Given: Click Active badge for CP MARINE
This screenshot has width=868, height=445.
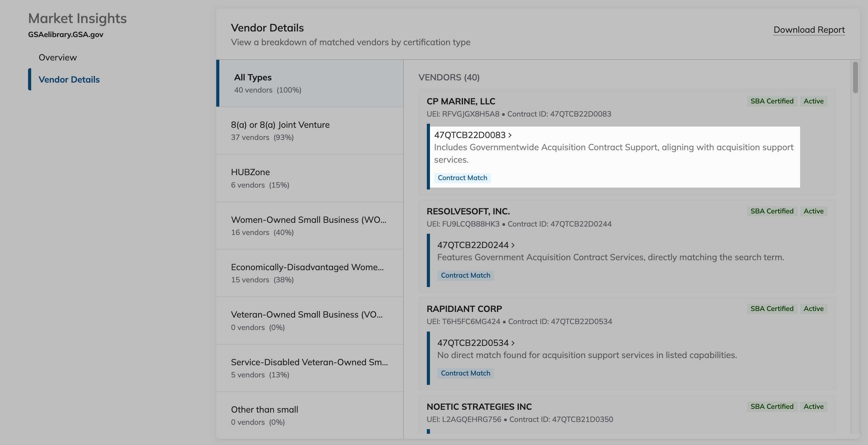Looking at the screenshot, I should tap(813, 101).
